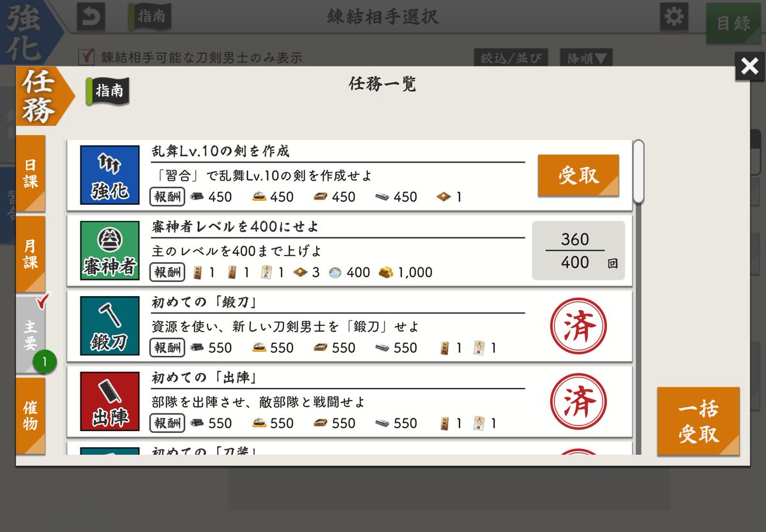Select the blue 強化 mission icon

[x=109, y=174]
